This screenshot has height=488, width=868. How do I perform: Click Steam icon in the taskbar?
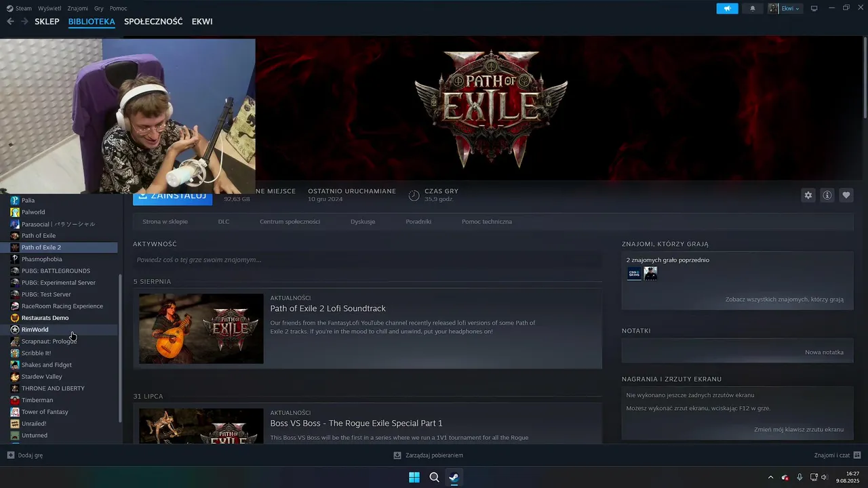point(454,477)
